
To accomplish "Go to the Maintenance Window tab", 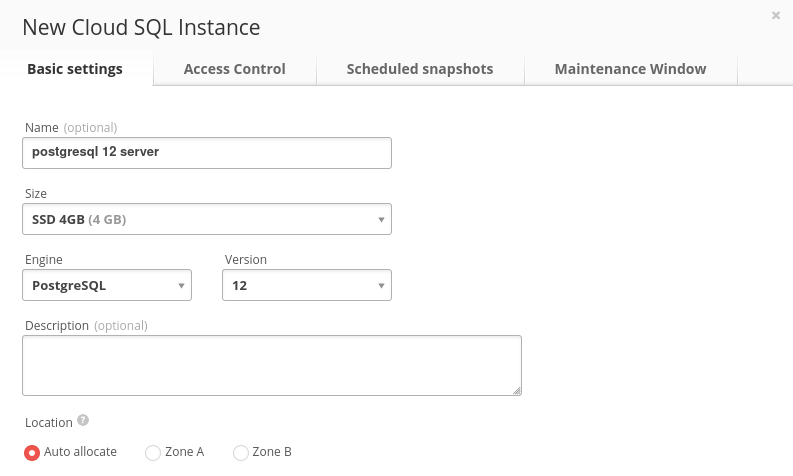I will pos(630,69).
